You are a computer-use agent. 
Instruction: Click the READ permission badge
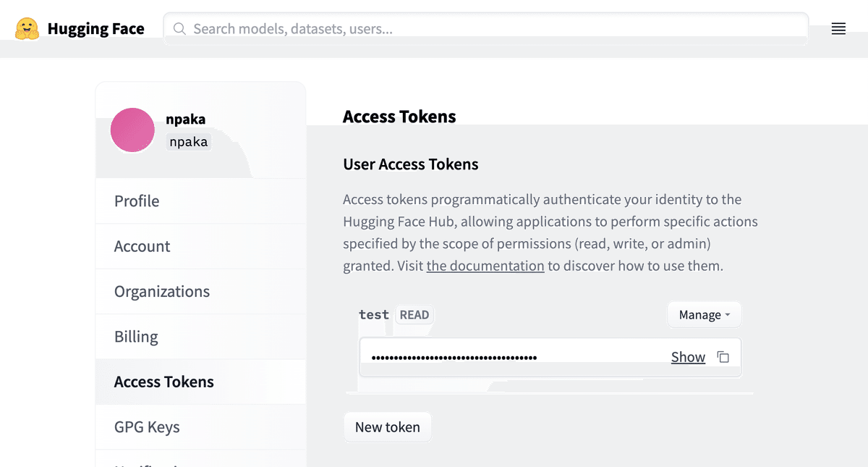414,315
